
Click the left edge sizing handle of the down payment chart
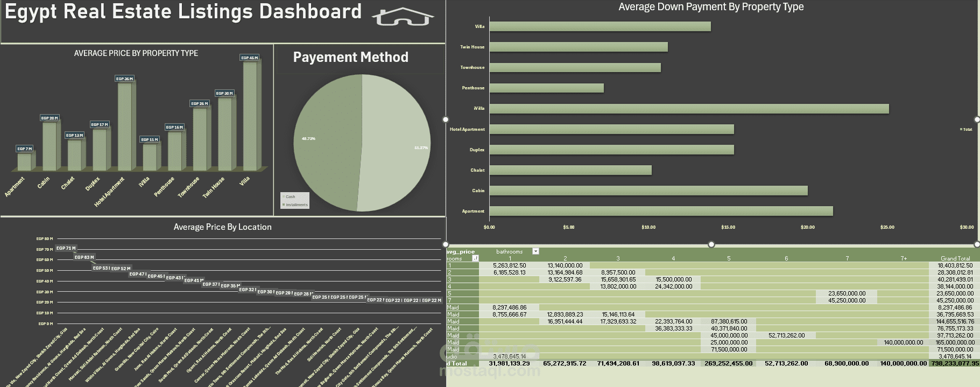click(446, 119)
